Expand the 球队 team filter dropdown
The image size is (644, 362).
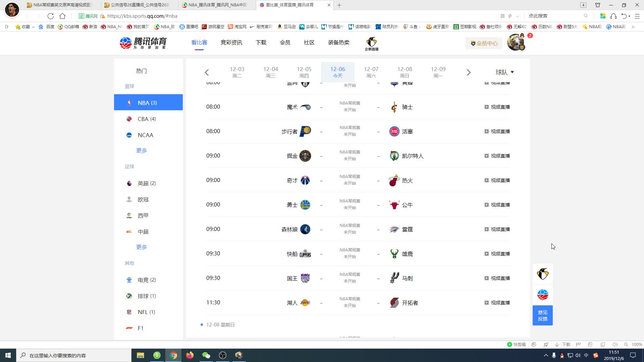click(x=504, y=72)
